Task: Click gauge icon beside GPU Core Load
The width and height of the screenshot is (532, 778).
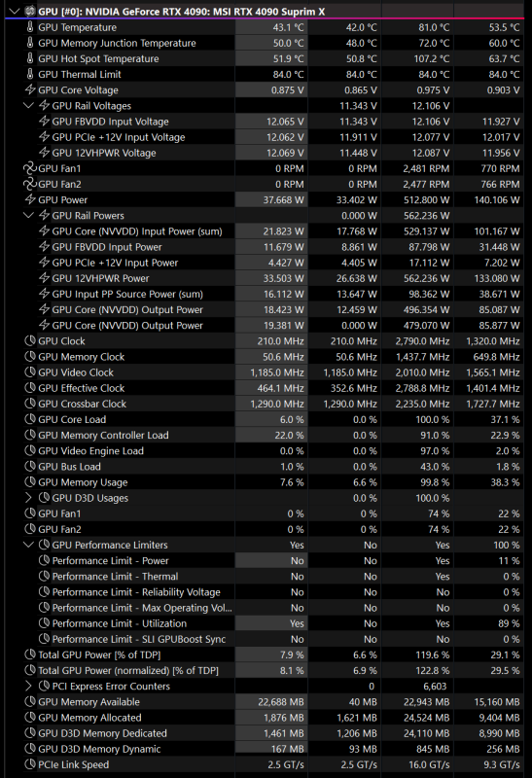Action: pyautogui.click(x=30, y=420)
